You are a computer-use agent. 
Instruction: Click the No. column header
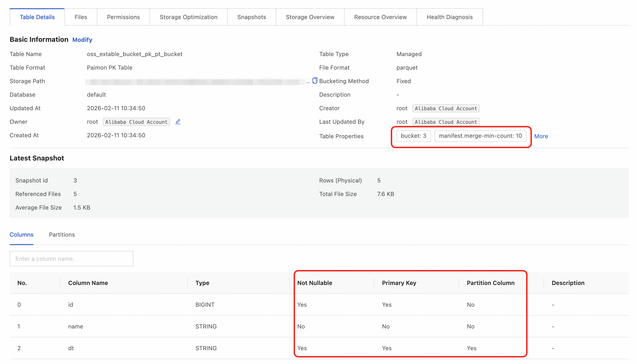tap(22, 283)
